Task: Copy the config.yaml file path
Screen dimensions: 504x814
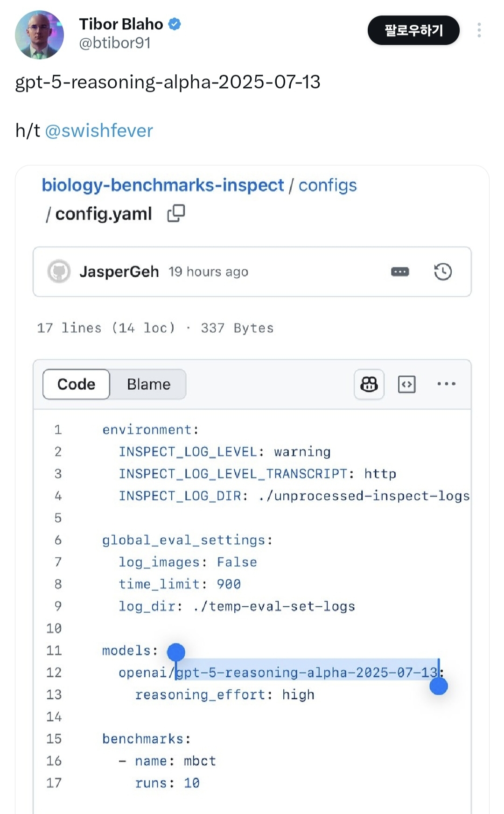Action: click(176, 213)
